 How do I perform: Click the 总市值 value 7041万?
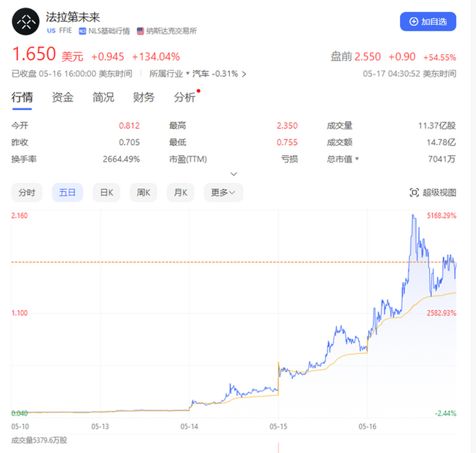pyautogui.click(x=442, y=159)
